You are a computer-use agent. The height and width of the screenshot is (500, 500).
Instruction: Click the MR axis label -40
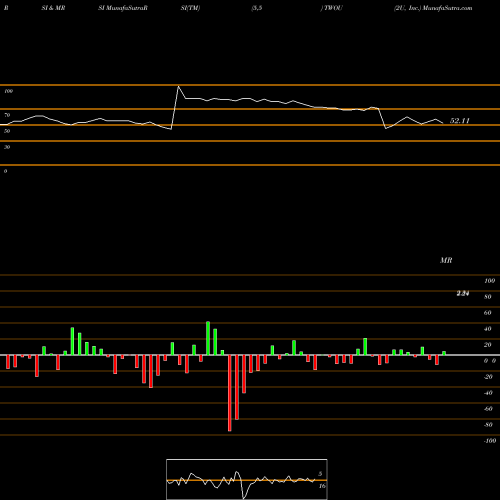tap(488, 393)
